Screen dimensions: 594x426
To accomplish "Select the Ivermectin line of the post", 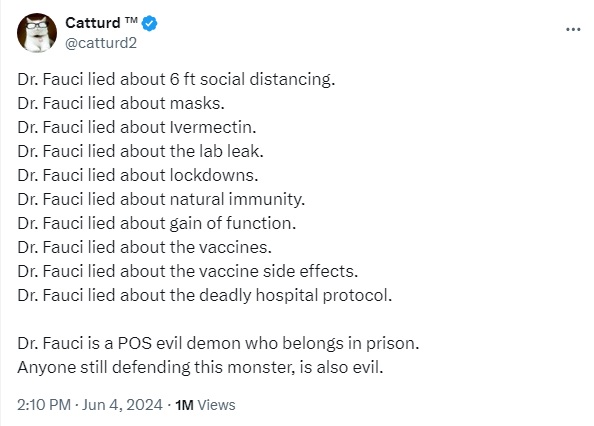I will pyautogui.click(x=137, y=127).
